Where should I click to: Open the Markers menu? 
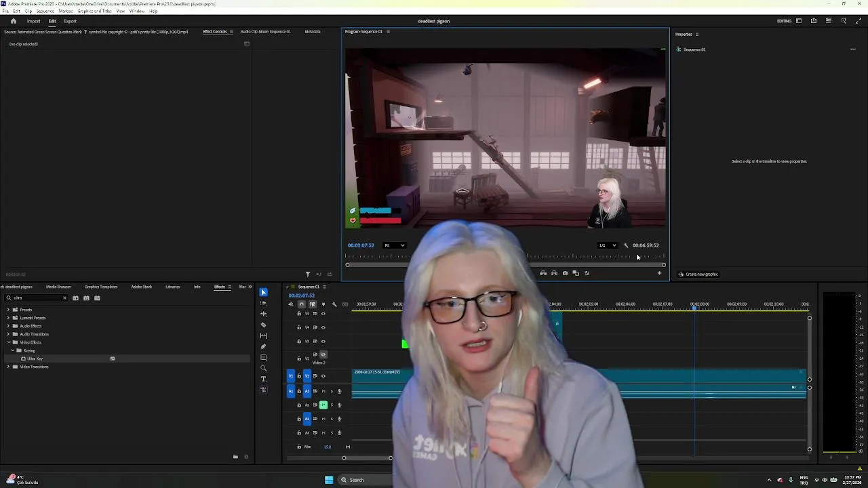[66, 11]
